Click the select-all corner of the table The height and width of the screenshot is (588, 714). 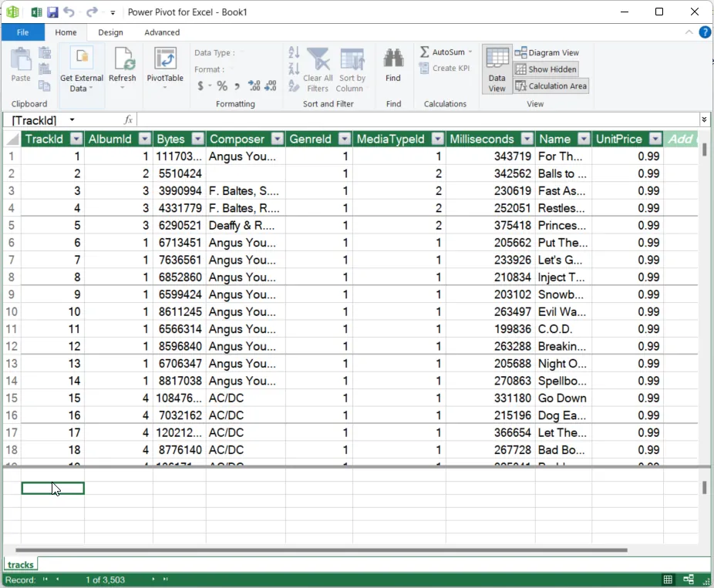click(12, 139)
